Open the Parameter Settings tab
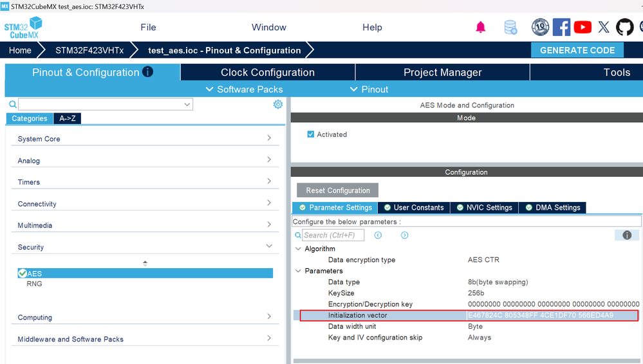This screenshot has height=364, width=643. [x=335, y=208]
